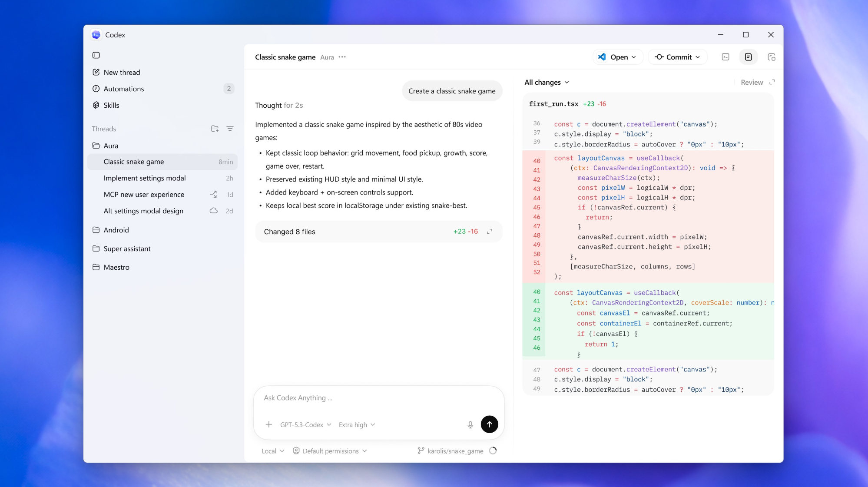This screenshot has width=868, height=487.
Task: Start a new thread
Action: (122, 72)
